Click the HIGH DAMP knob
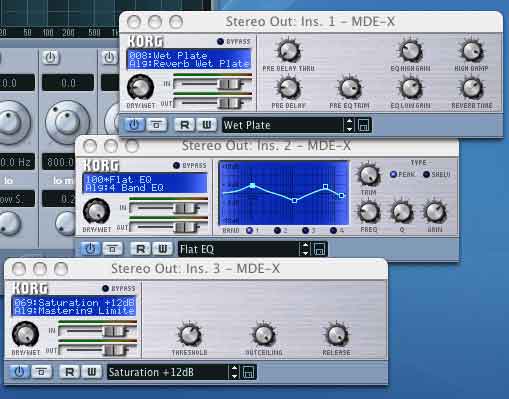The height and width of the screenshot is (399, 509). tap(472, 51)
